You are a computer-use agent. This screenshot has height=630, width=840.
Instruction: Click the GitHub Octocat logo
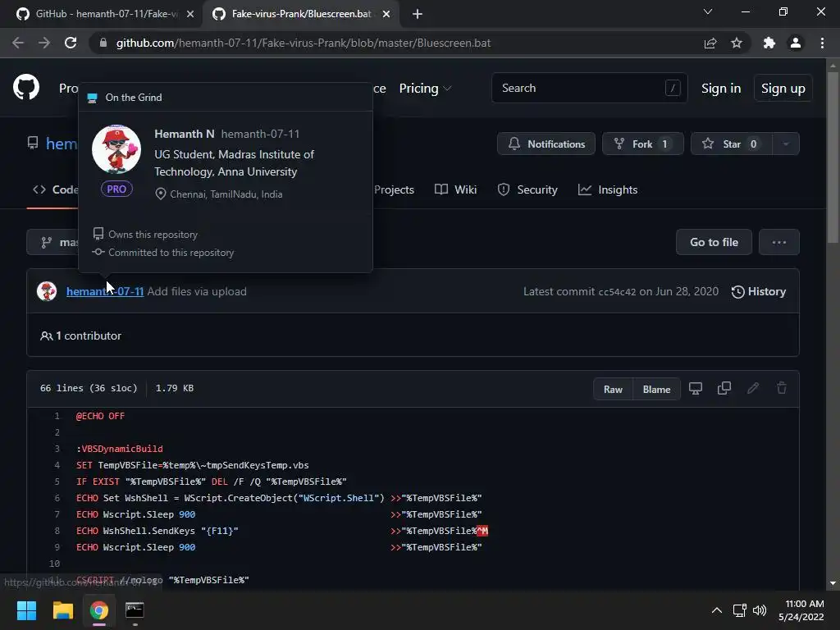click(26, 87)
